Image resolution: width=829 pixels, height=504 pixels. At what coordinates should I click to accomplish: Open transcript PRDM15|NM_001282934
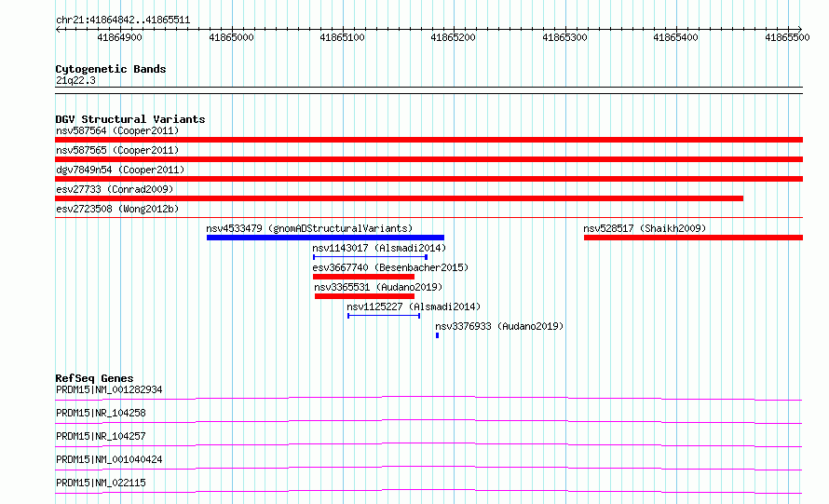(x=109, y=389)
